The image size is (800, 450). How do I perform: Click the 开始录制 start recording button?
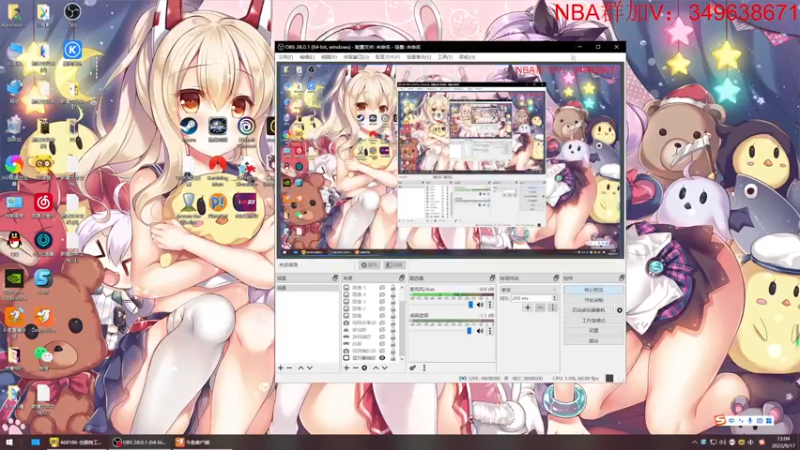pos(593,300)
